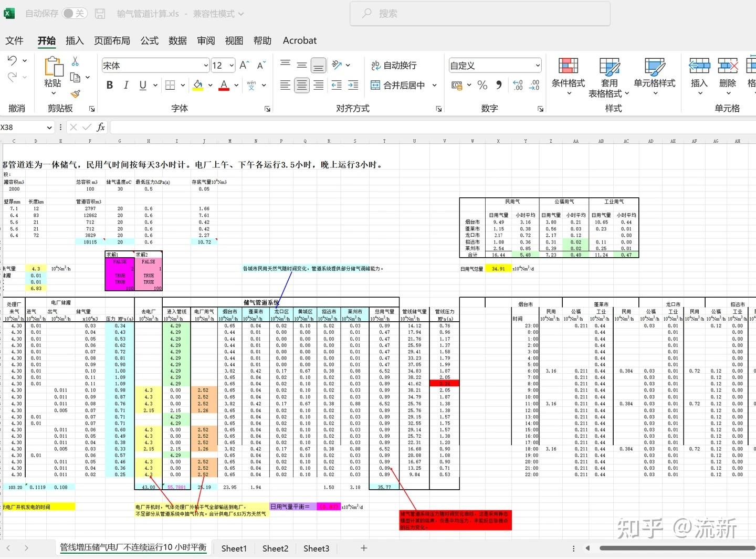The width and height of the screenshot is (756, 559).
Task: Toggle Bold formatting
Action: (110, 85)
